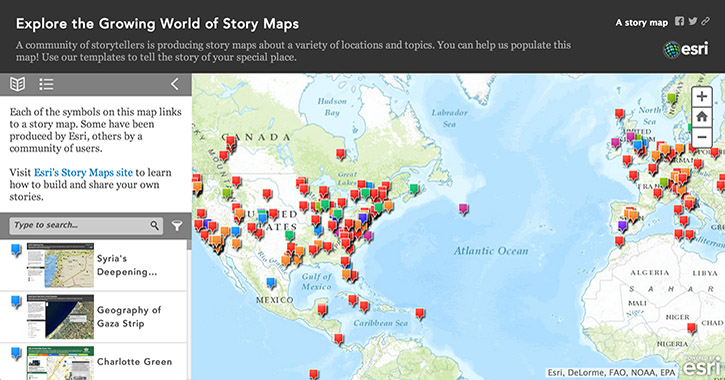725x380 pixels.
Task: Click the blue marker in Mexico
Action: 271,282
